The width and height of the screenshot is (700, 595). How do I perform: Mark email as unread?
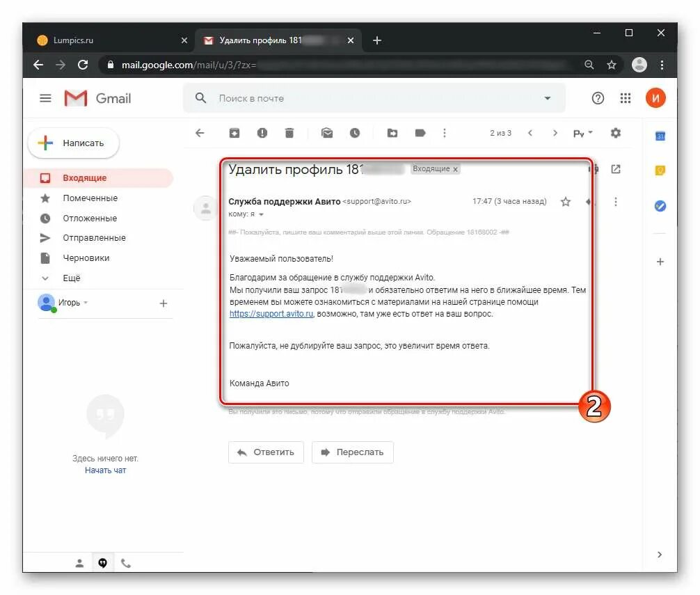pyautogui.click(x=327, y=133)
